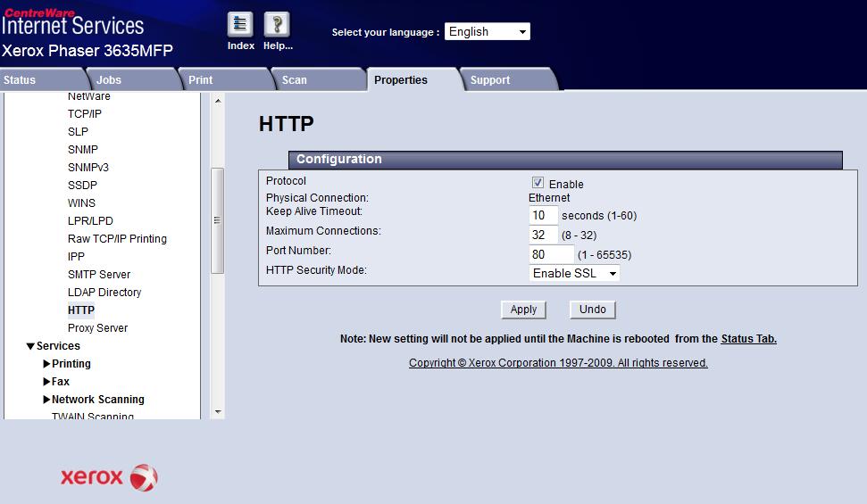Click the CentreWare Internet Services logo

click(x=72, y=22)
